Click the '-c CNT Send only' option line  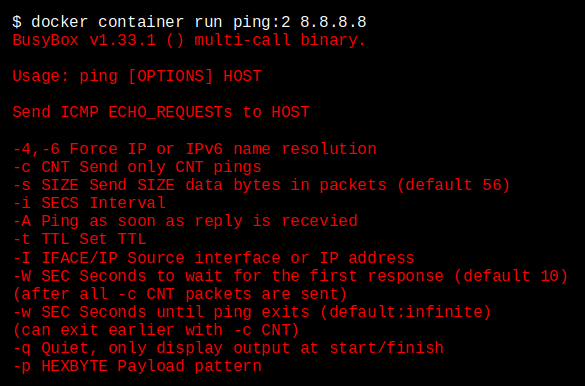[x=137, y=167]
